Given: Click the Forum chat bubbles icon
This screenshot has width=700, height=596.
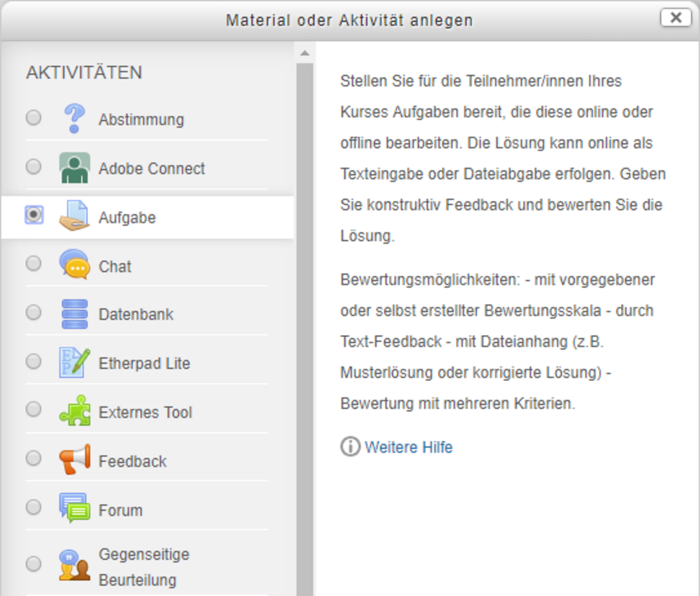Looking at the screenshot, I should click(74, 508).
